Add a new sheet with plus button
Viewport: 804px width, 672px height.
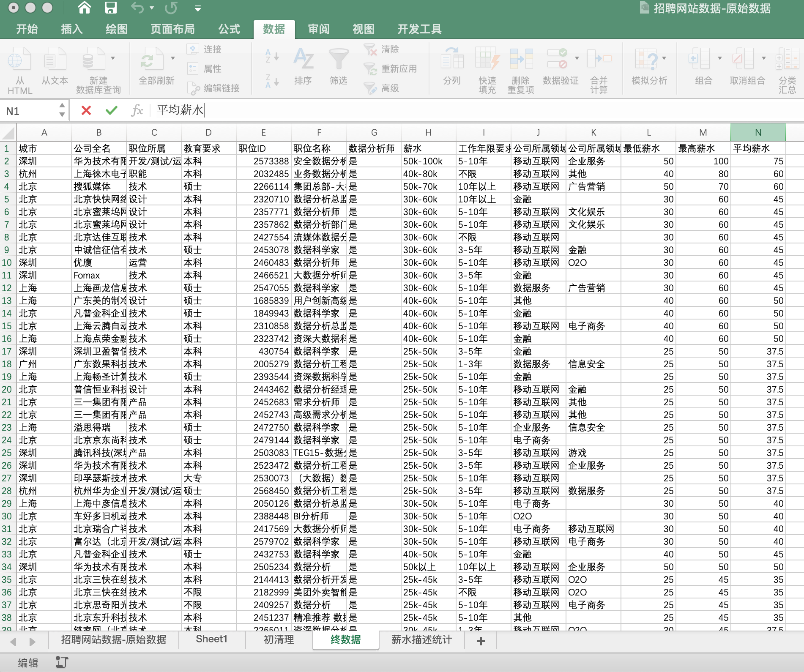coord(481,641)
